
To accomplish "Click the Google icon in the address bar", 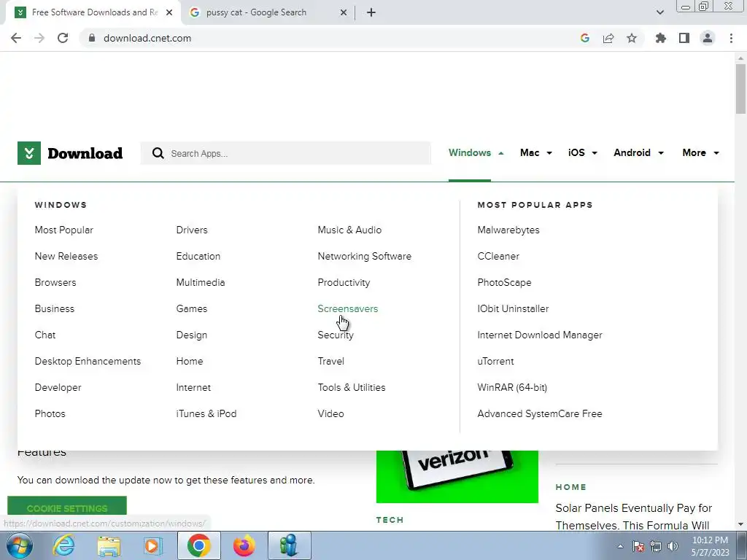I will (585, 38).
